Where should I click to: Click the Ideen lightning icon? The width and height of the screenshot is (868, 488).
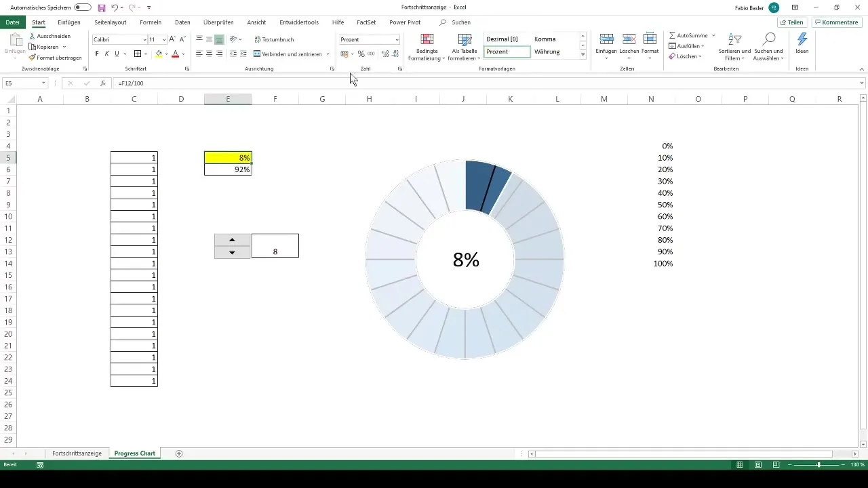tap(802, 39)
